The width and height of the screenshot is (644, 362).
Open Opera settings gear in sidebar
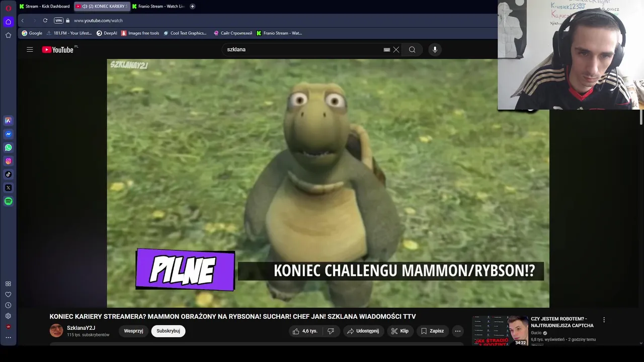pos(9,316)
